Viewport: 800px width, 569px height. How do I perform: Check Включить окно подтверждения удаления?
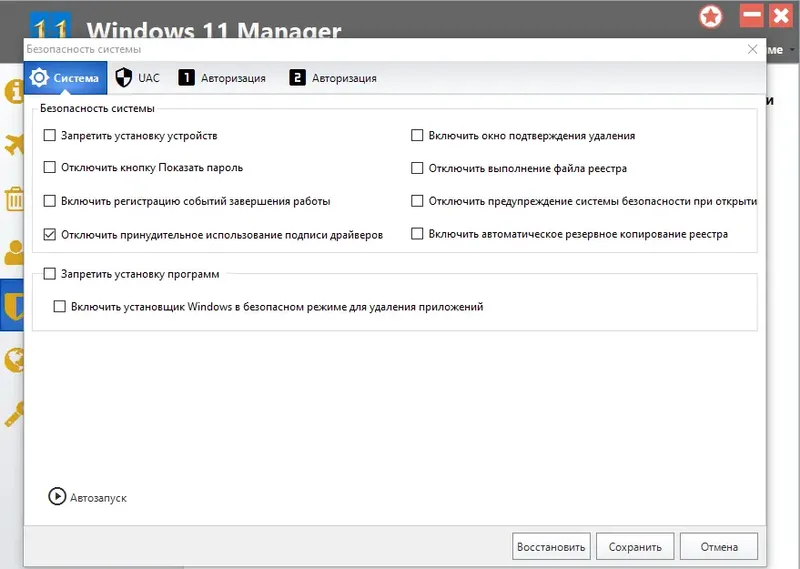point(417,135)
